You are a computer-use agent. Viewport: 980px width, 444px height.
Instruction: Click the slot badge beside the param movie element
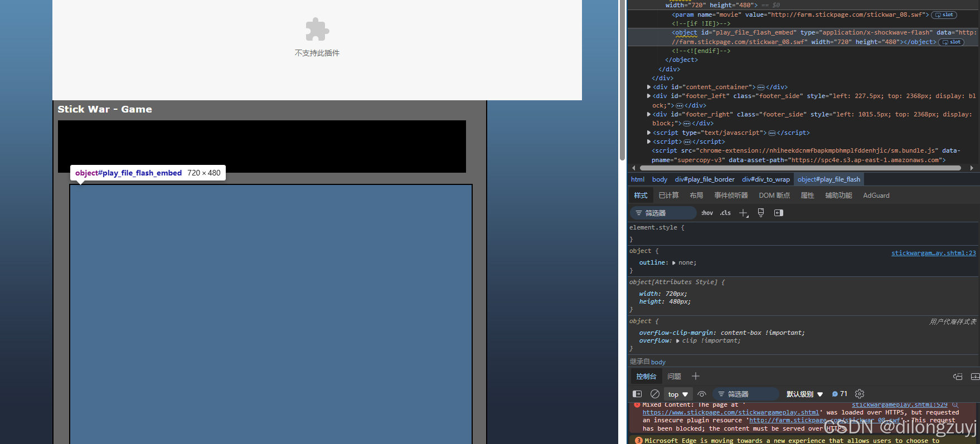click(x=944, y=15)
